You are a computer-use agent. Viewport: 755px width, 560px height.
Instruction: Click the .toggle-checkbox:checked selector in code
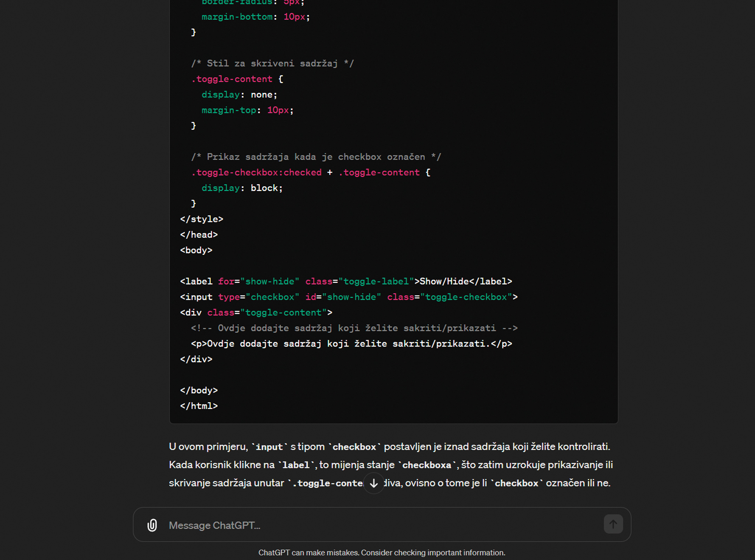pos(256,172)
